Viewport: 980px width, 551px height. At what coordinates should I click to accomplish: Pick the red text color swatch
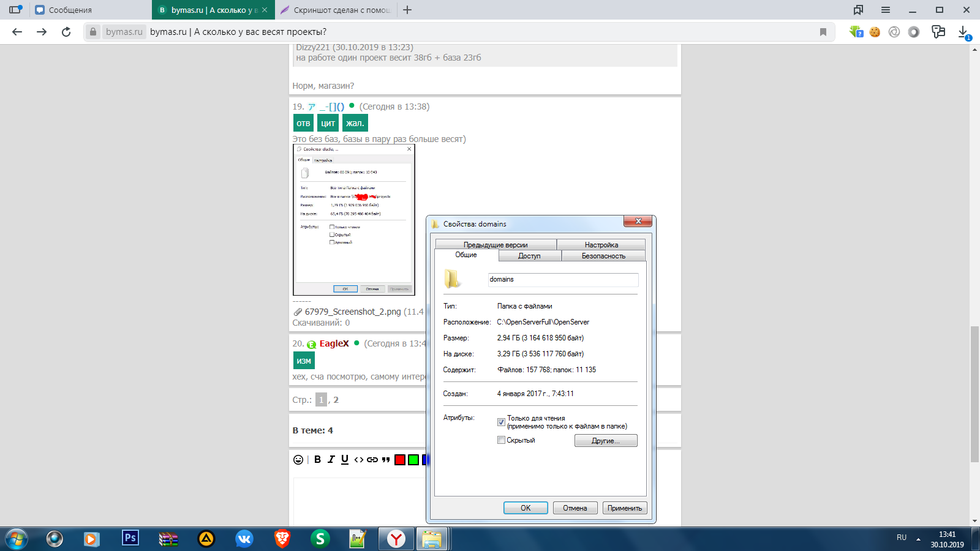pos(400,460)
